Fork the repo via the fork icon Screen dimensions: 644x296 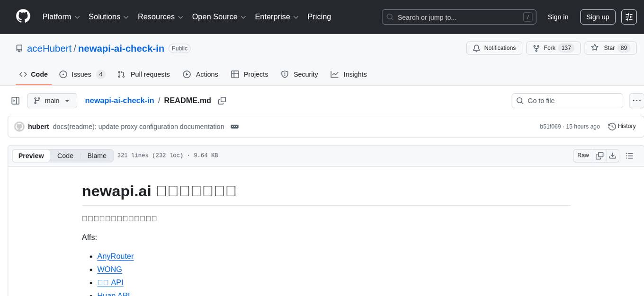coord(536,48)
